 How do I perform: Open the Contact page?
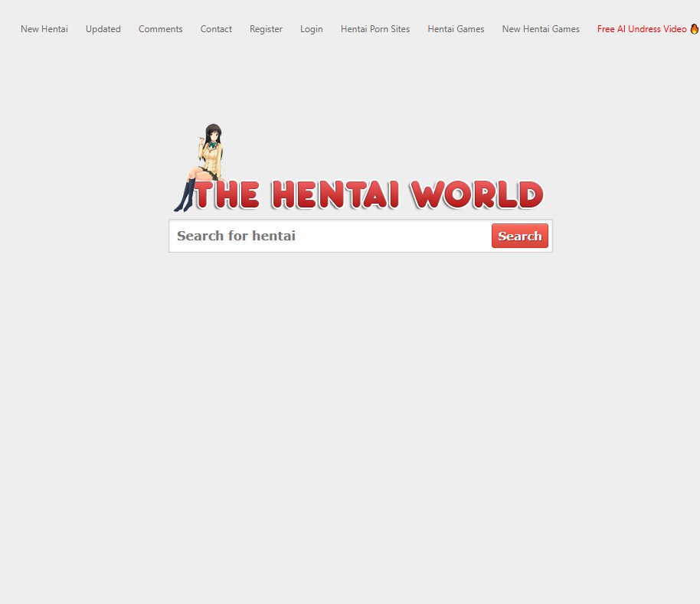[216, 29]
